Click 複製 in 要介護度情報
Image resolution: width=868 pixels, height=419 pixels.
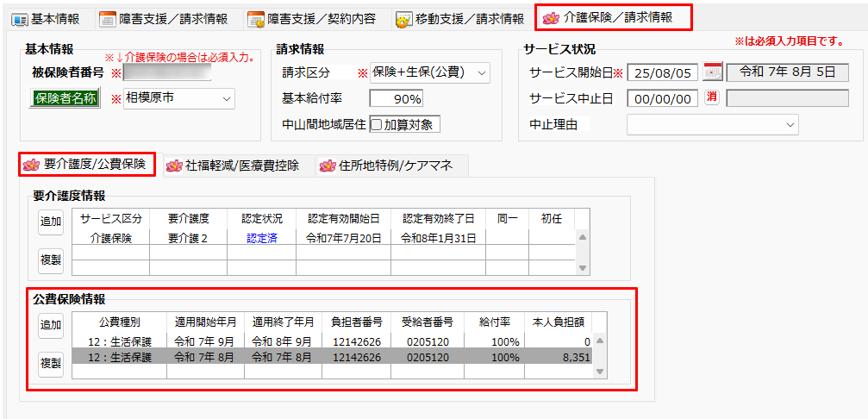pos(50,260)
